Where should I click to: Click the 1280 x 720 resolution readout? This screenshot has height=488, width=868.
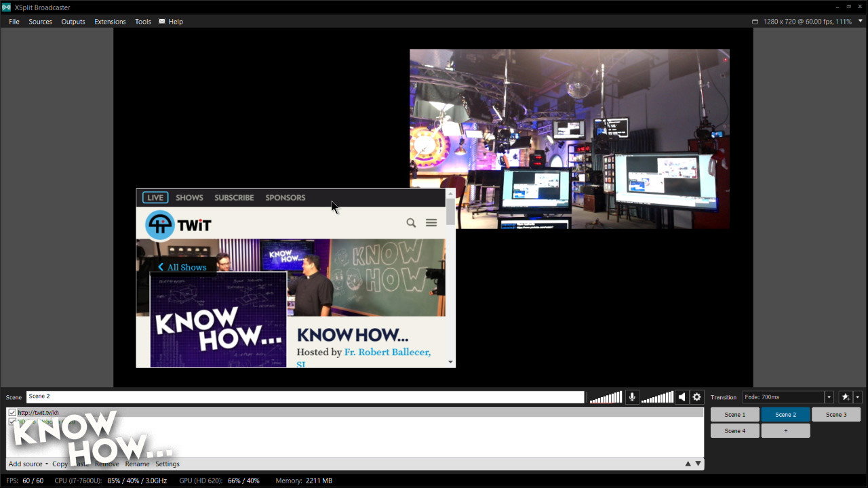(x=807, y=22)
